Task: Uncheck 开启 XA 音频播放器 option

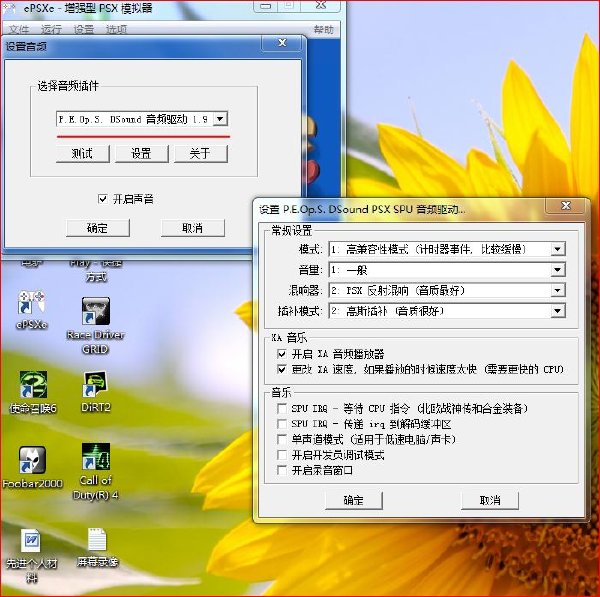Action: click(282, 354)
